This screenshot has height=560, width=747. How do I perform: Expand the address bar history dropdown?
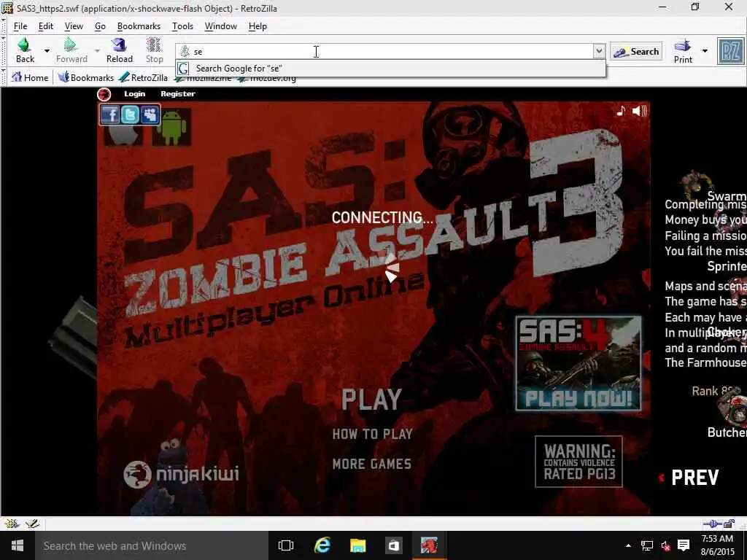599,51
